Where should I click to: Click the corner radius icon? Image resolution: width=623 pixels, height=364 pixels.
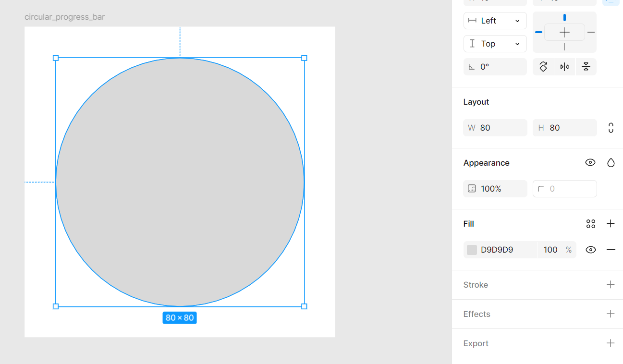542,189
